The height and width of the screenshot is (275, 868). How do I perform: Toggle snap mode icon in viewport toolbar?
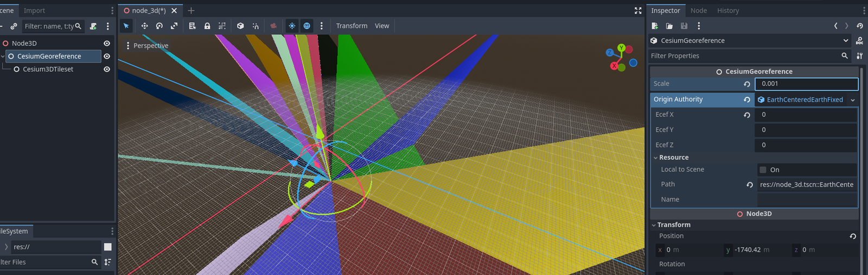(x=256, y=26)
